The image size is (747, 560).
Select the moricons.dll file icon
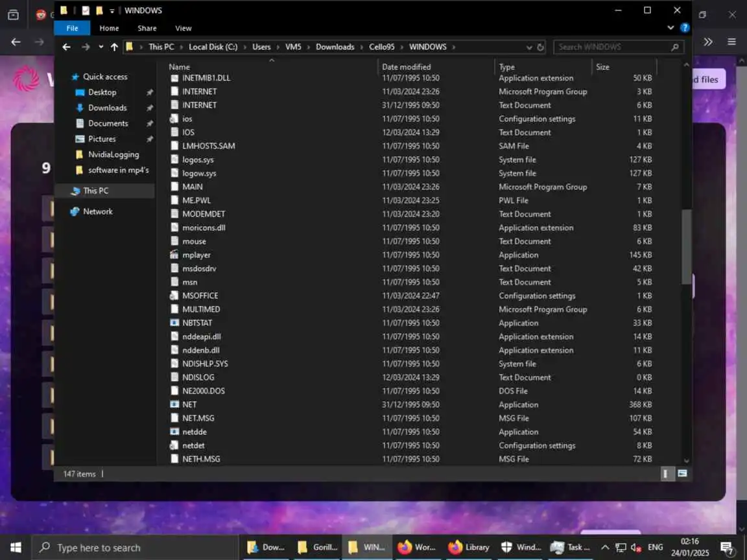pyautogui.click(x=174, y=227)
